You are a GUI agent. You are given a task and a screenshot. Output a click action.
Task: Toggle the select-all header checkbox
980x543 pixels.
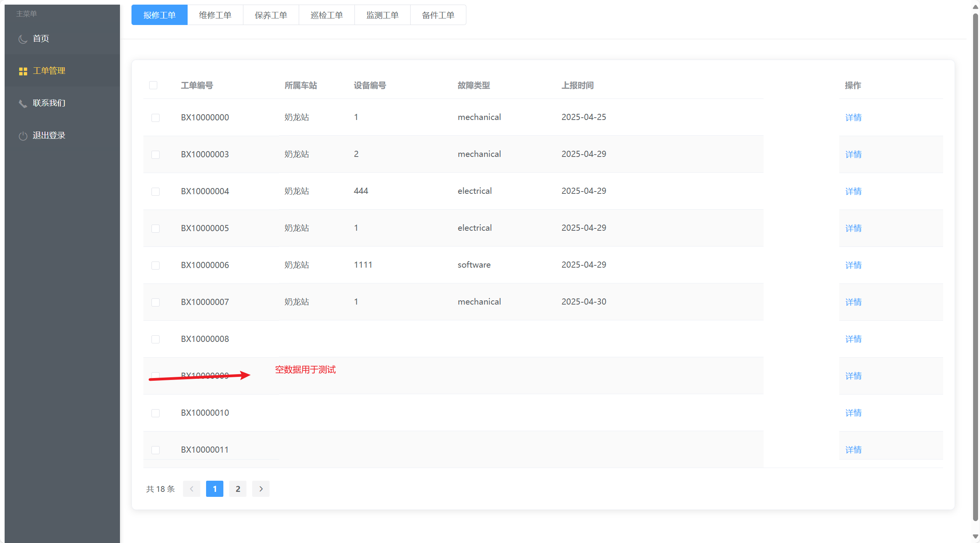tap(153, 85)
